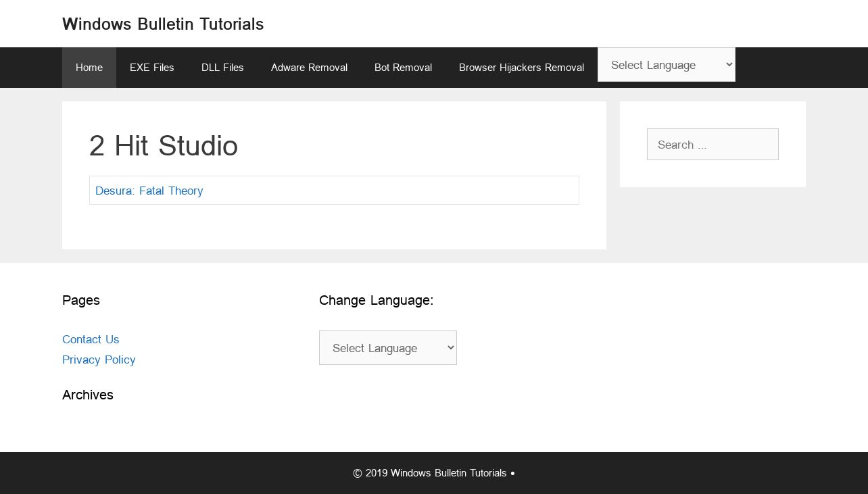Open the DLL Files menu item

222,68
